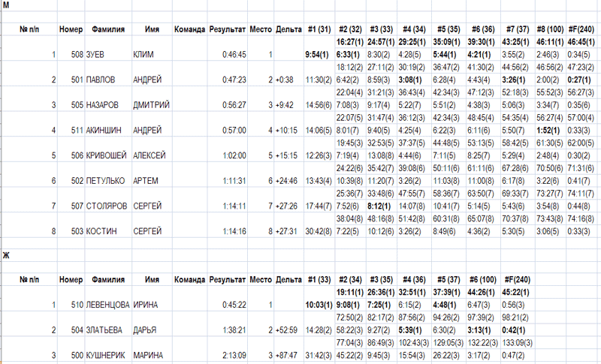Click the Ж section label cell

point(7,257)
